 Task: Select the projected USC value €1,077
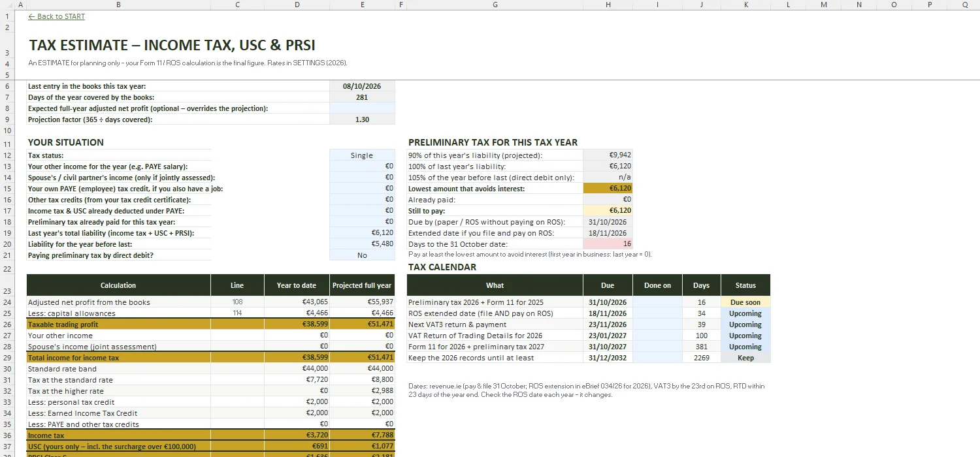(362, 447)
